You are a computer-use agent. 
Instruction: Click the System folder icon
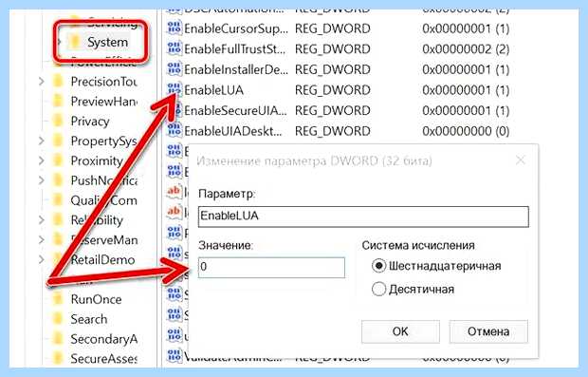click(75, 42)
